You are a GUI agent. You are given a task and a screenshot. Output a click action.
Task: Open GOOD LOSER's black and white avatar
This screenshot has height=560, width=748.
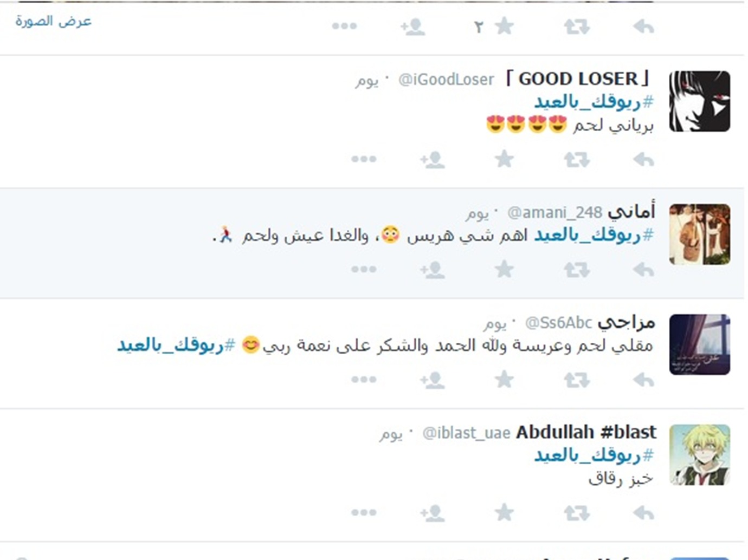point(699,101)
